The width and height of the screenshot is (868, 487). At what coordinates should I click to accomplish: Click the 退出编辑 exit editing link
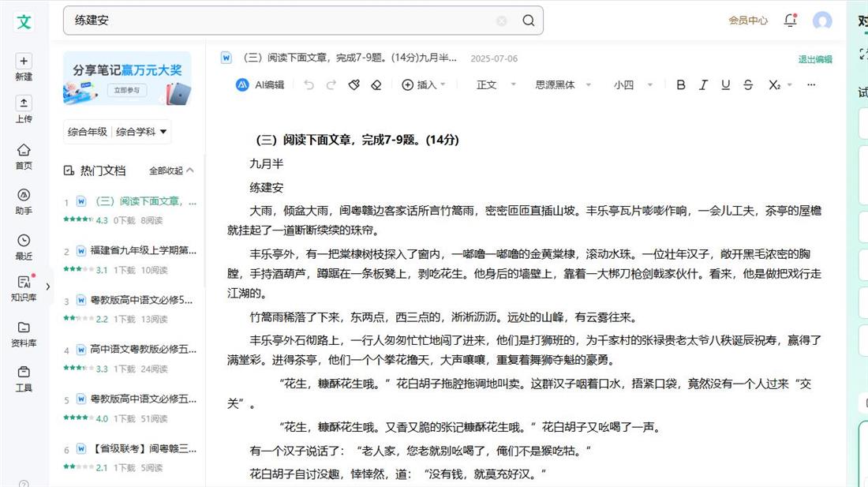(815, 59)
